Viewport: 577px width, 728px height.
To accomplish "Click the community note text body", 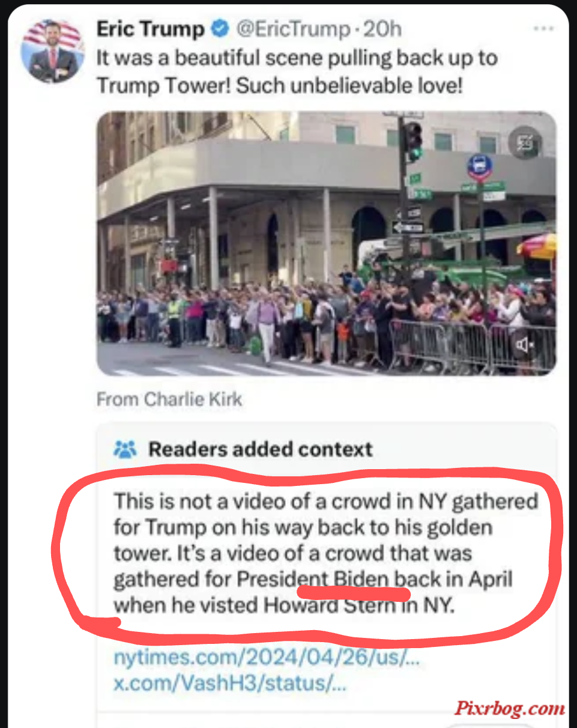I will click(325, 553).
